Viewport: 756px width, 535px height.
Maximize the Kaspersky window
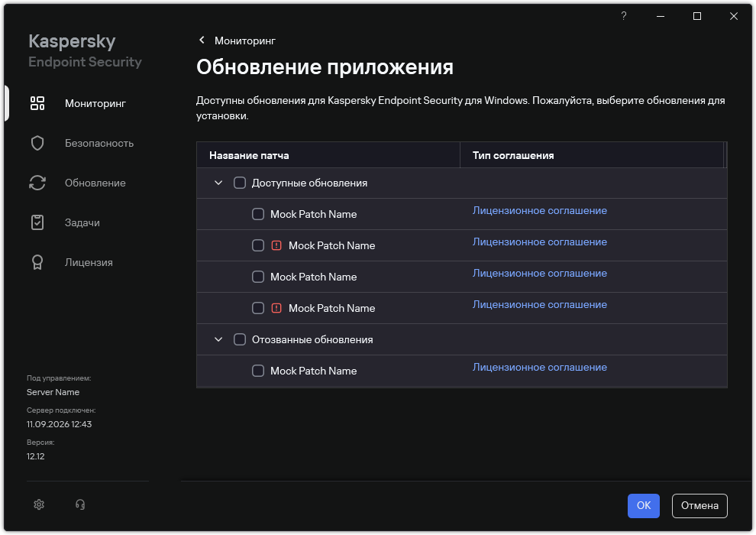click(x=696, y=16)
